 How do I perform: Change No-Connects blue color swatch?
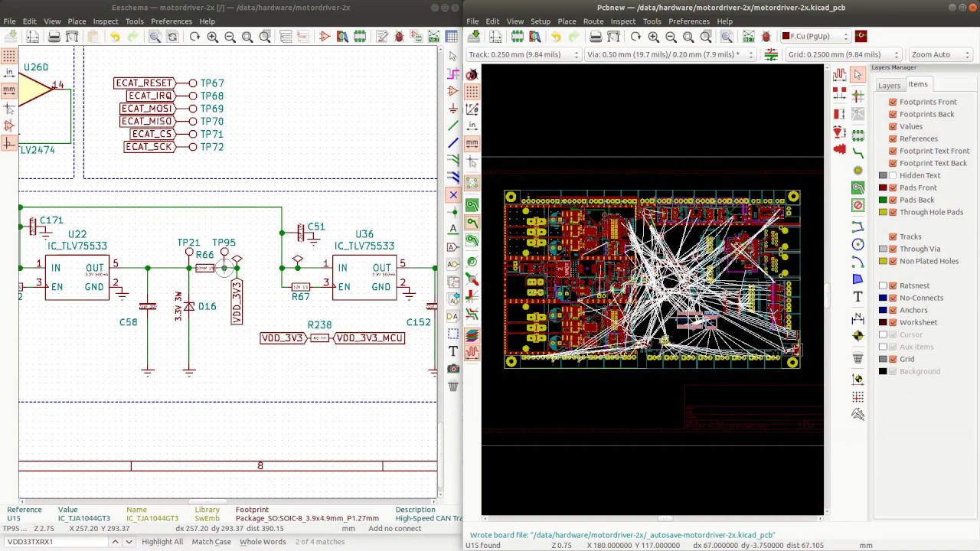tap(883, 298)
